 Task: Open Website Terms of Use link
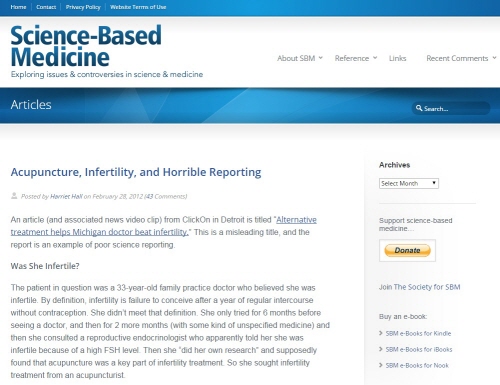coord(138,7)
